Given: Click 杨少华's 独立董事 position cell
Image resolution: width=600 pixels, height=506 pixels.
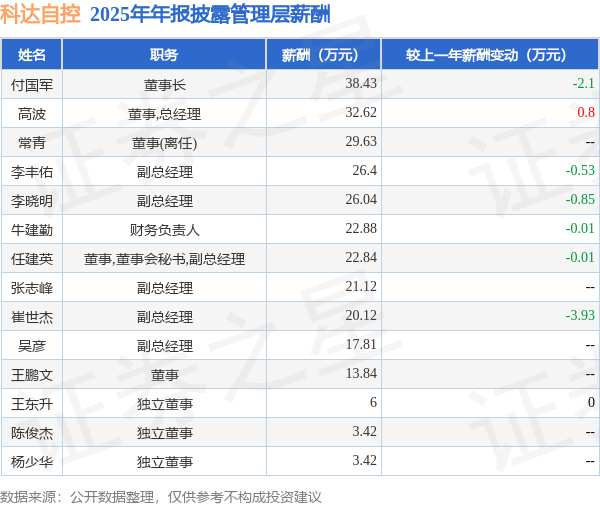Looking at the screenshot, I should [165, 462].
